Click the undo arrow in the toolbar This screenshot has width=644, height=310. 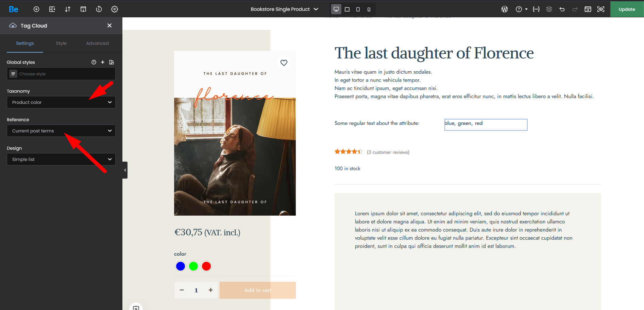(x=562, y=9)
